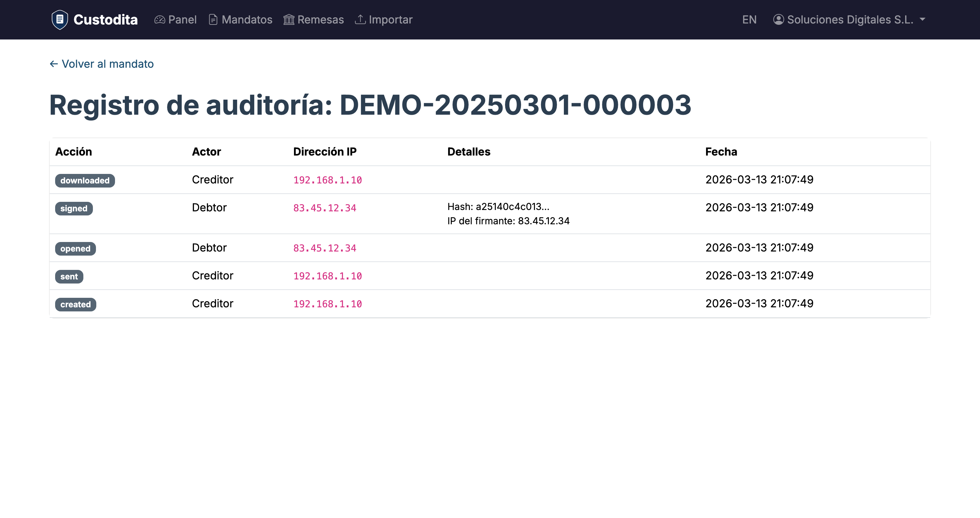Viewport: 980px width, 518px height.
Task: Select the Remesas bank icon
Action: click(x=289, y=19)
